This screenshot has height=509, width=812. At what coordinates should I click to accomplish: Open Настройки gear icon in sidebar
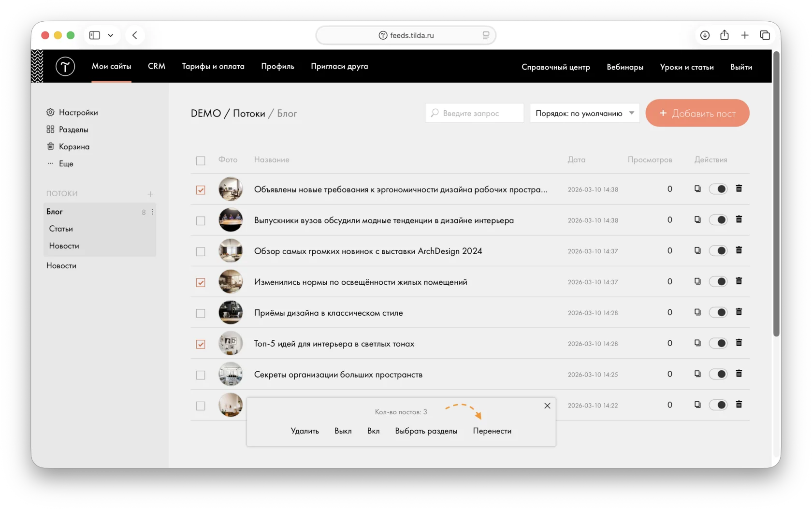tap(50, 112)
